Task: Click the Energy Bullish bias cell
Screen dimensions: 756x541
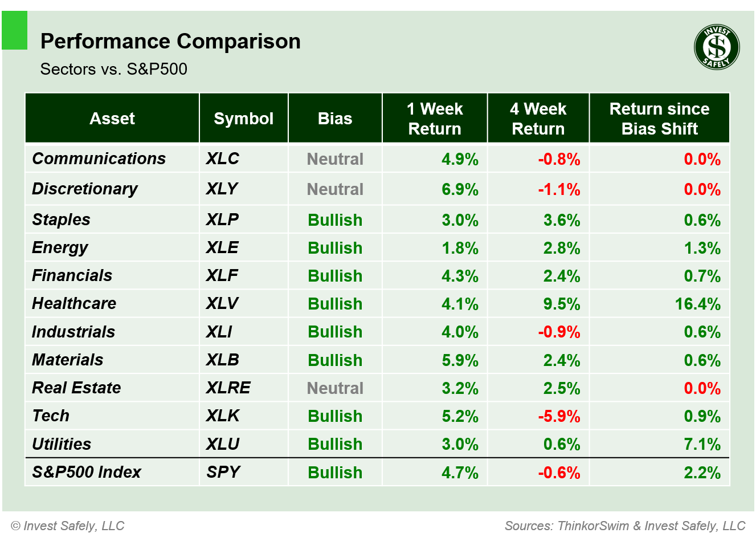Action: [335, 248]
